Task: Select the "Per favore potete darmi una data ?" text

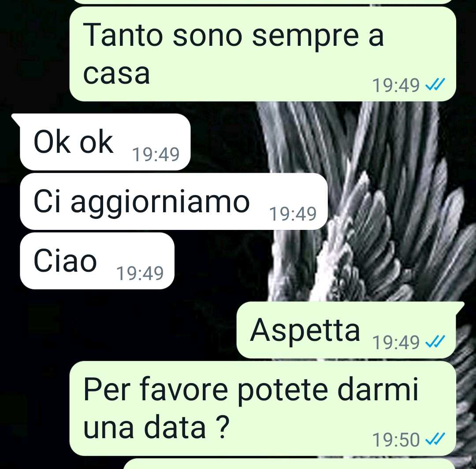Action: pos(251,408)
